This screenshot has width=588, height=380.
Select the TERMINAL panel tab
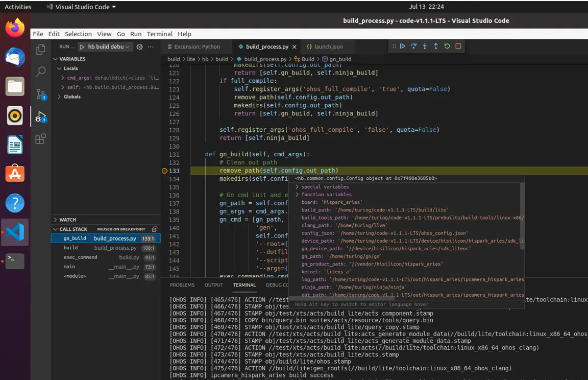[x=244, y=285]
